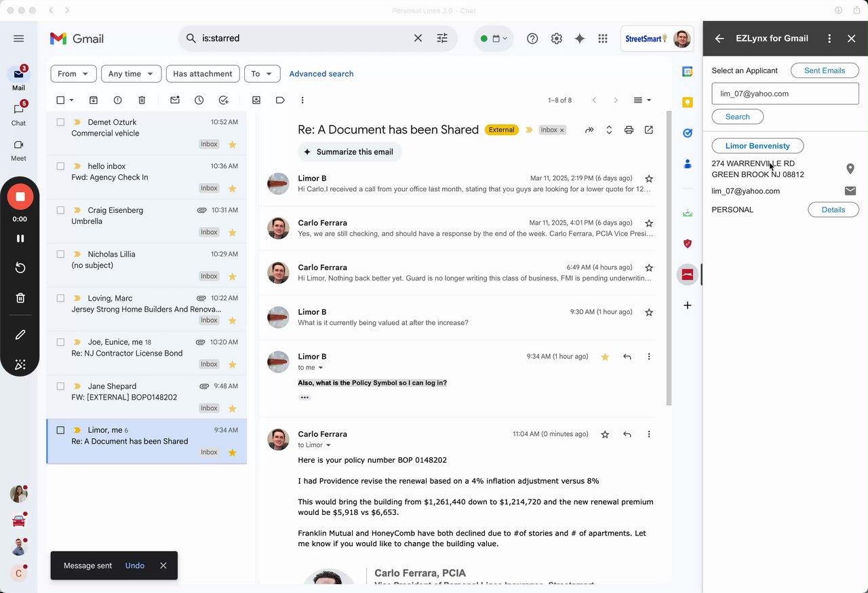Click Summarize this email button
This screenshot has height=593, width=868.
(350, 152)
